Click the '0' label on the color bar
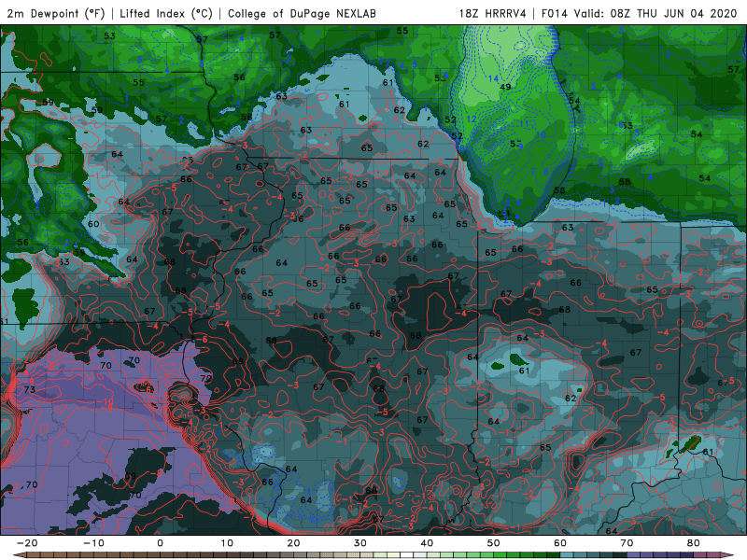This screenshot has height=560, width=747. (160, 543)
